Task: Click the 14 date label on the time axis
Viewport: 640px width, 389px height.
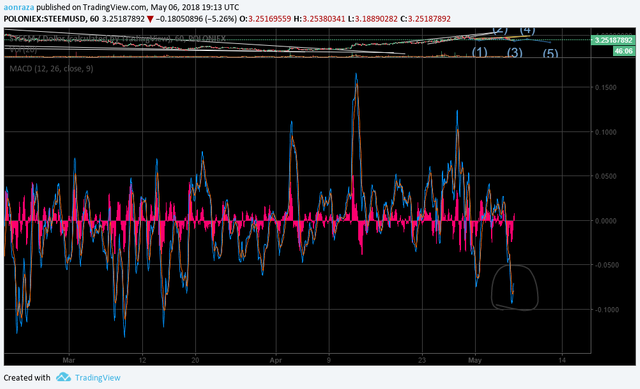Action: point(562,360)
